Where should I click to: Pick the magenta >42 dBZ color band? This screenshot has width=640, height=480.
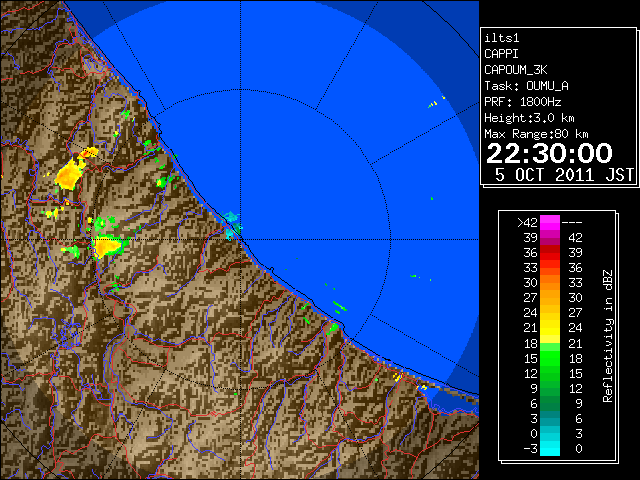point(550,223)
